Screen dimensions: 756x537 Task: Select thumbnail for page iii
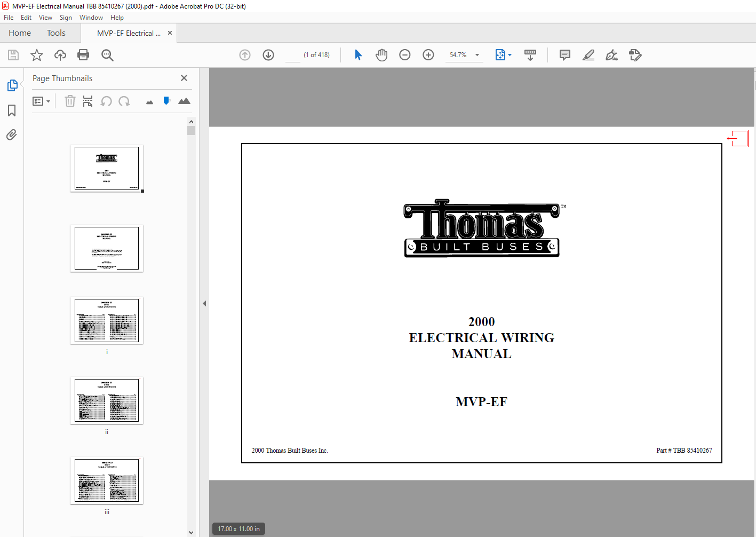(107, 480)
